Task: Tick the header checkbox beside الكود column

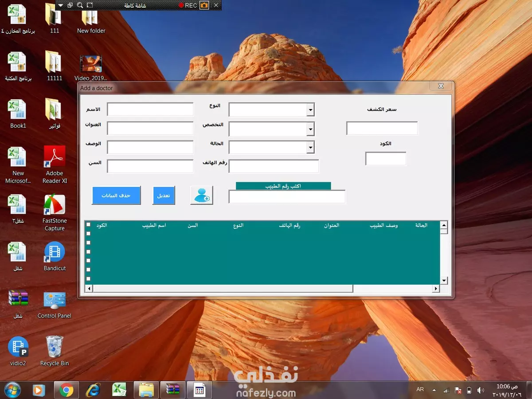Action: tap(88, 224)
